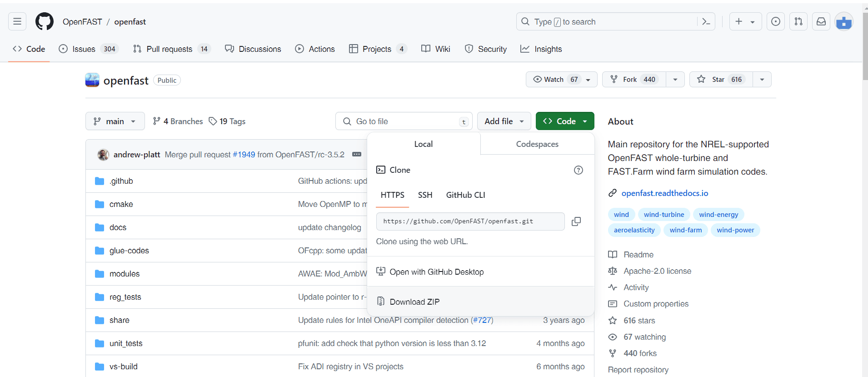The height and width of the screenshot is (377, 868).
Task: Expand the Fork options dropdown arrow
Action: pyautogui.click(x=675, y=79)
